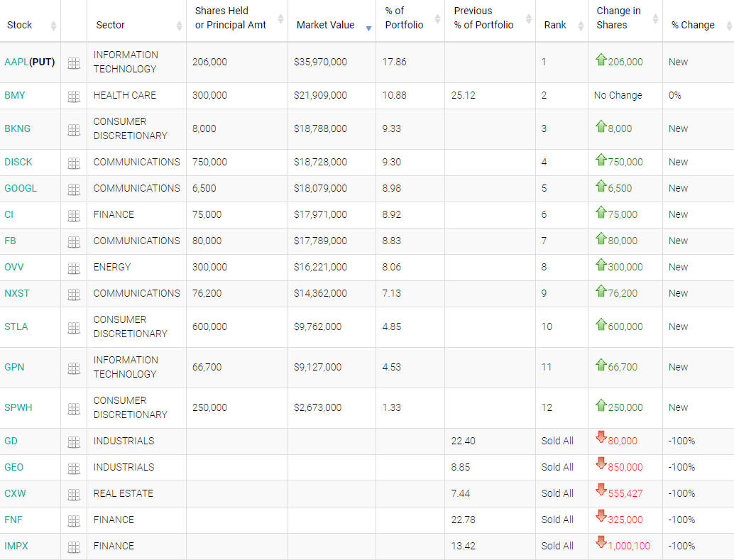Follow the CXW stock link

pyautogui.click(x=14, y=493)
